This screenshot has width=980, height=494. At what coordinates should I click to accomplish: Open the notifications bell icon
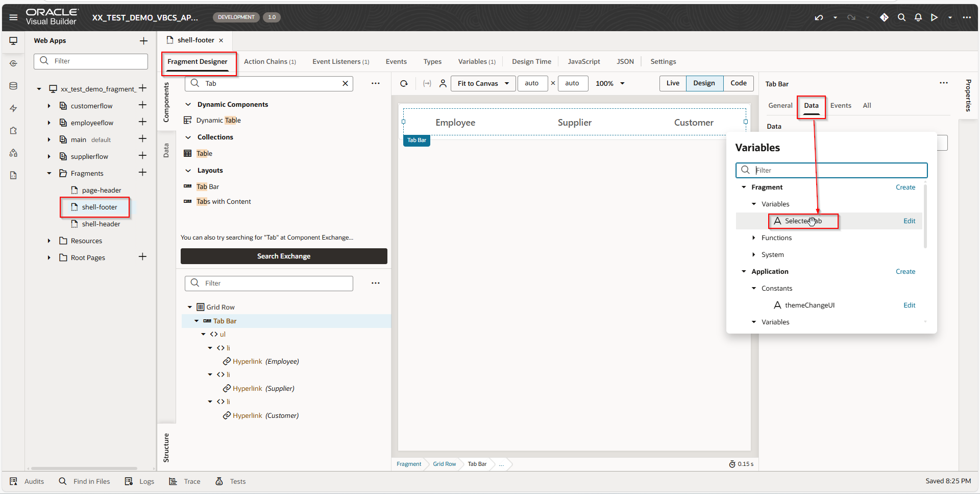point(918,17)
